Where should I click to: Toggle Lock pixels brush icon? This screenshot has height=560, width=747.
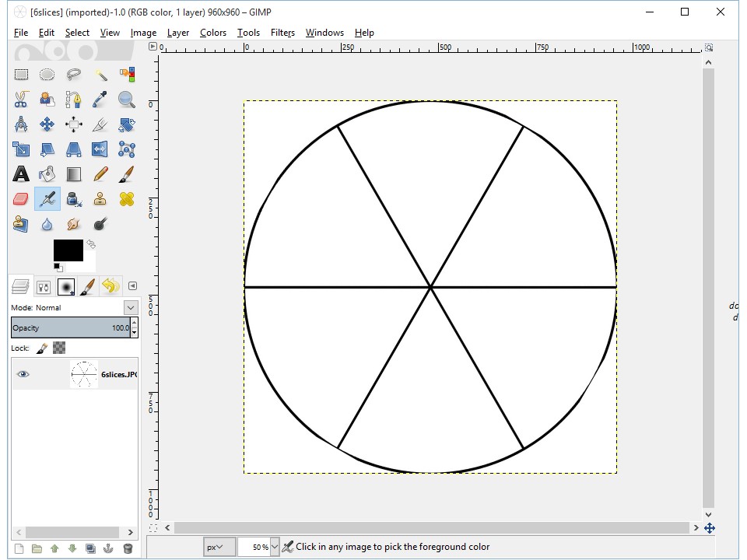coord(42,348)
